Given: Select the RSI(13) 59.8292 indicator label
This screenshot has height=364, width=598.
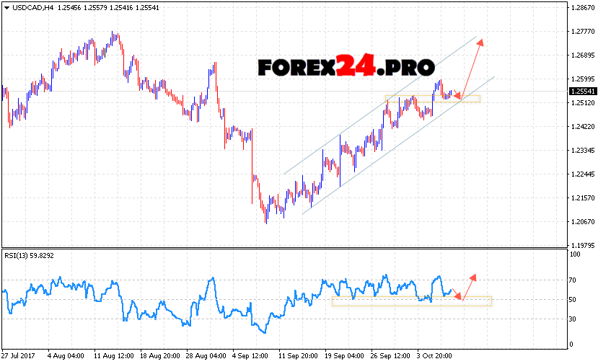Looking at the screenshot, I should (28, 255).
